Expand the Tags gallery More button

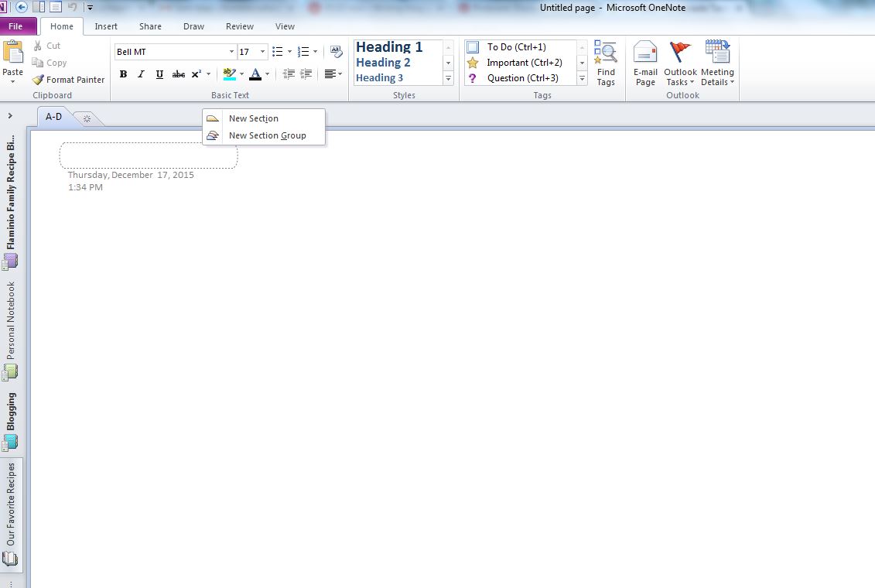[x=582, y=79]
